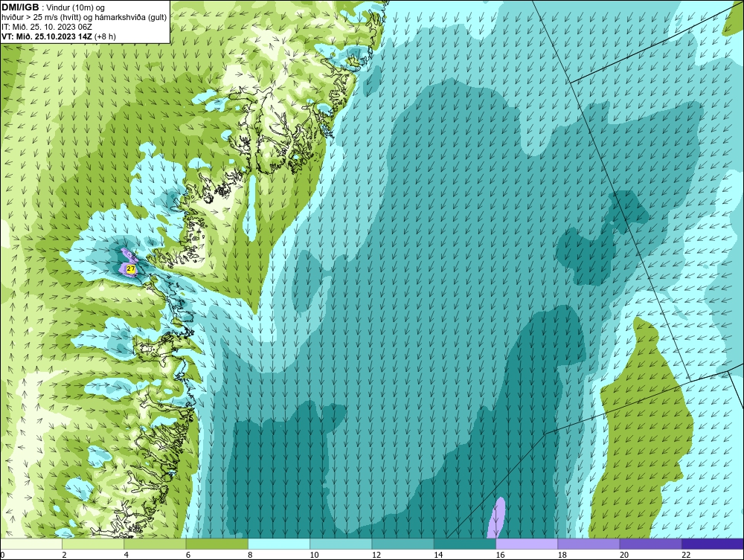Image resolution: width=744 pixels, height=560 pixels.
Task: Select the darkest purple swatch above 22 m/s
Action: (713, 544)
